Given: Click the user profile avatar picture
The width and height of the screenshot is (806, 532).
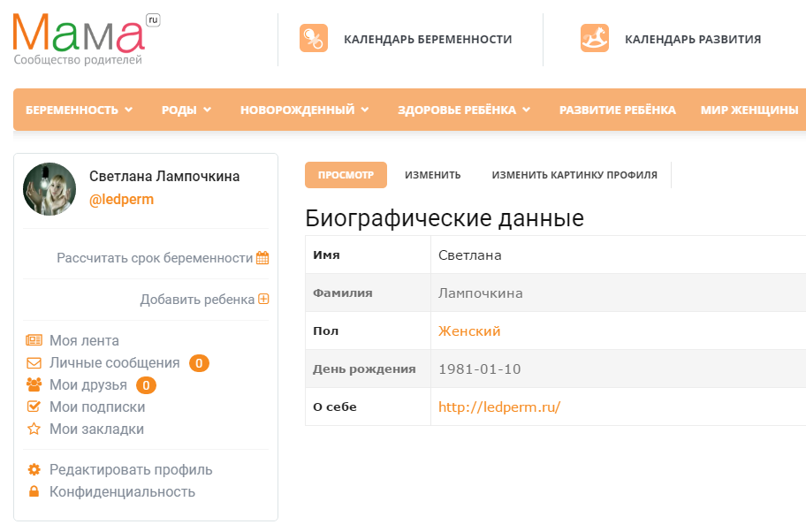Looking at the screenshot, I should (49, 189).
